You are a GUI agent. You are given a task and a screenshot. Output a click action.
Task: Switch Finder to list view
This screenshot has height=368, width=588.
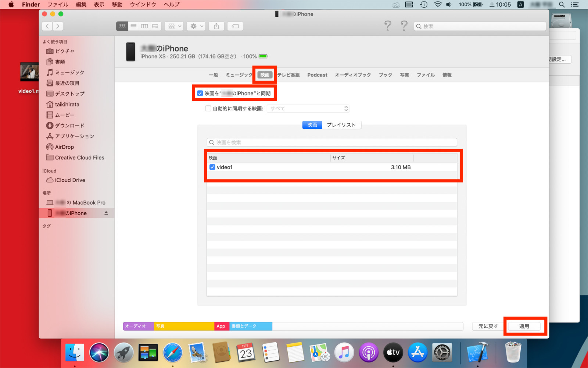point(133,26)
